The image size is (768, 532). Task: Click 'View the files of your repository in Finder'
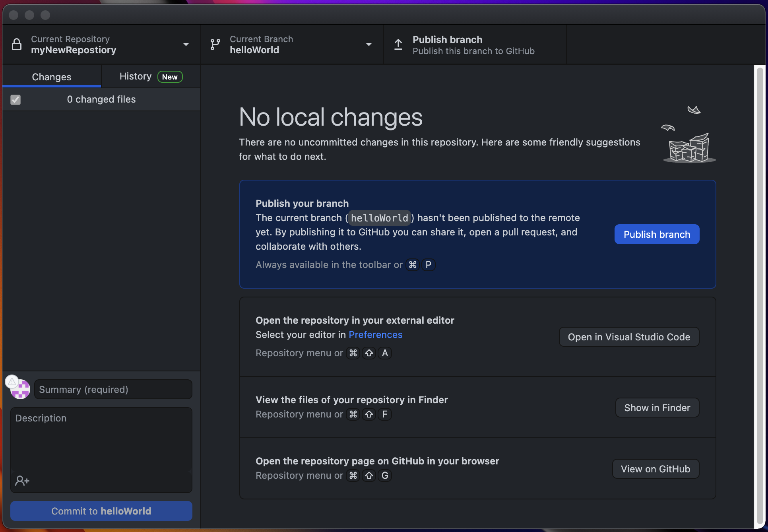coord(352,400)
